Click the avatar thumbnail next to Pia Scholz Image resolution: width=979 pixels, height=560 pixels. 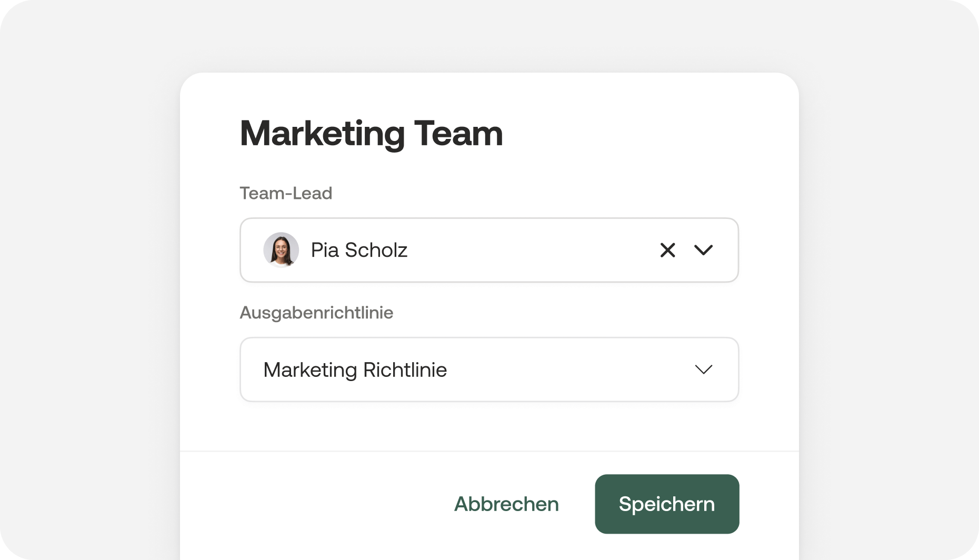click(x=281, y=250)
